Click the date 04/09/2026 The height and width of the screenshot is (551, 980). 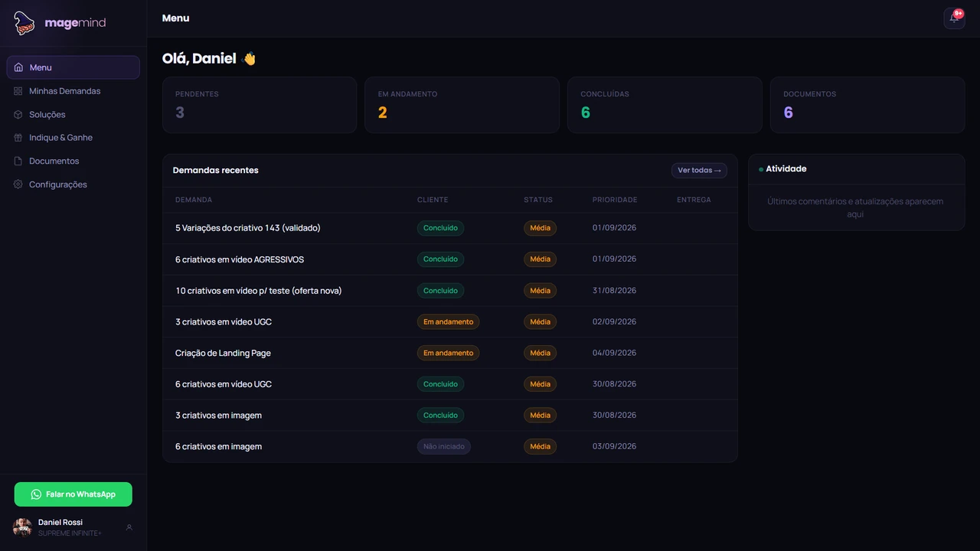click(x=614, y=353)
